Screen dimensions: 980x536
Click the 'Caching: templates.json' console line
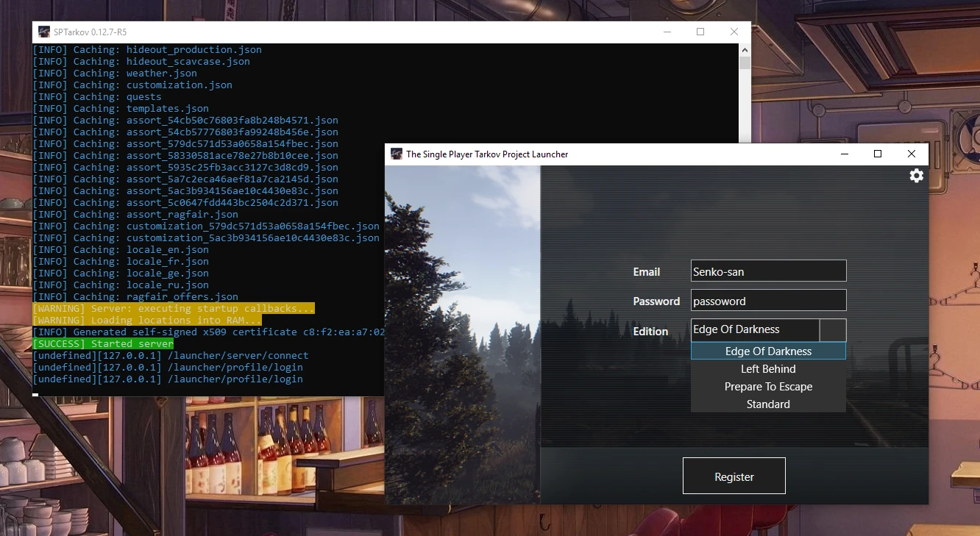click(121, 108)
